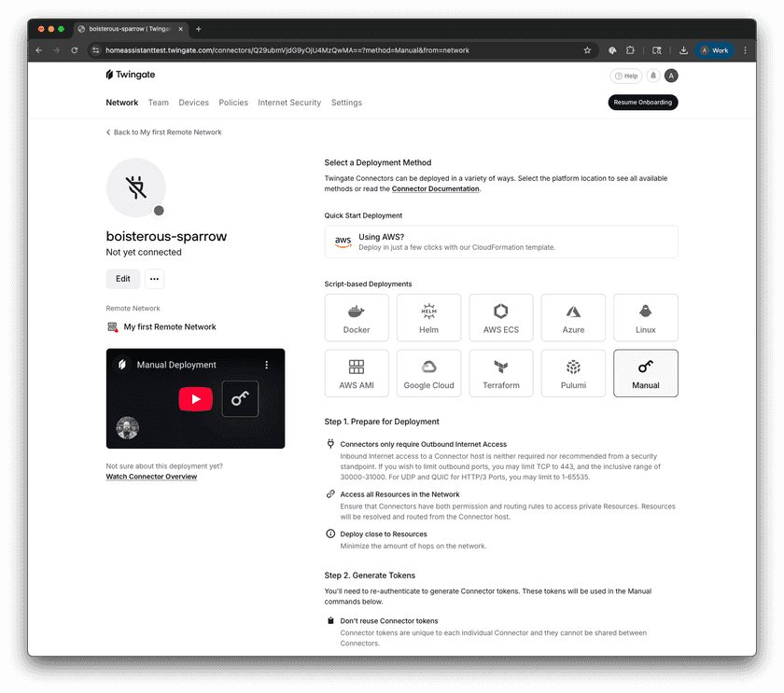Select the Docker deployment method

pos(357,318)
